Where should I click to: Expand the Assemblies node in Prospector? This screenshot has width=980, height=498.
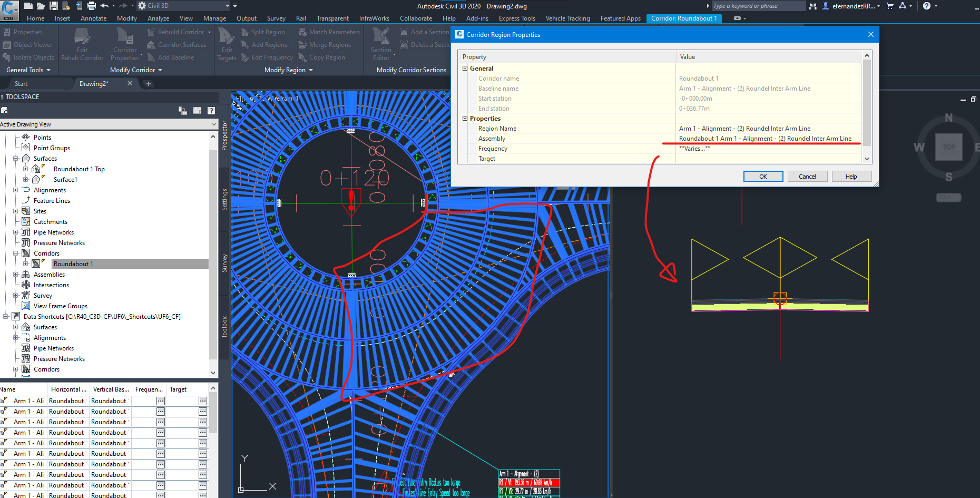[16, 274]
